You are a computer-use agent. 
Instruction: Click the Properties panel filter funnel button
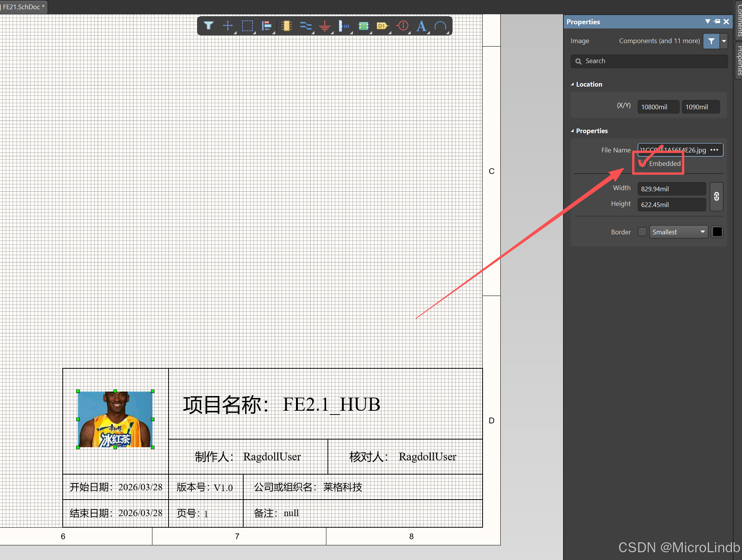711,41
